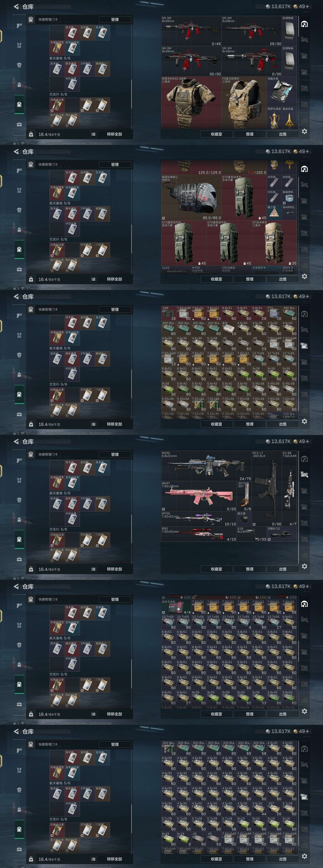This screenshot has height=868, width=323.
Task: Choose the SV-98 7.62x54R sniper rifle
Action: pyautogui.click(x=289, y=489)
